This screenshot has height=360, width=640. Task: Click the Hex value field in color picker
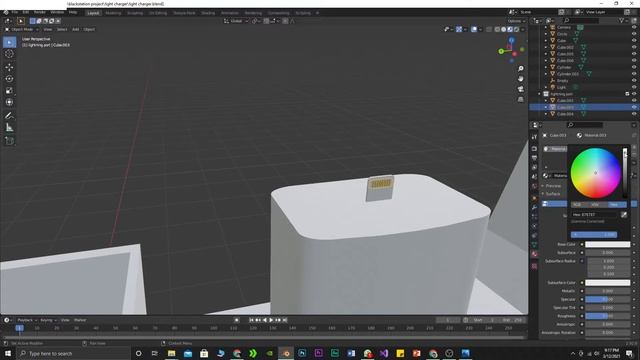coord(594,215)
